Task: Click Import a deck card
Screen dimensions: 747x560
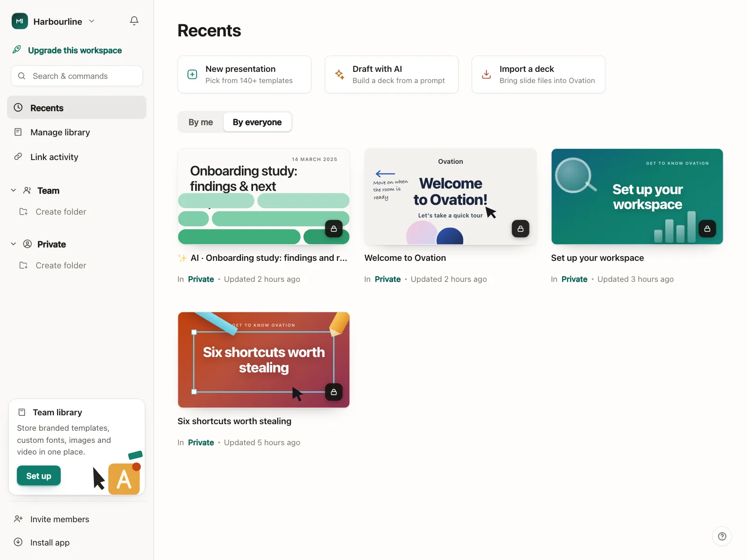Action: [539, 75]
